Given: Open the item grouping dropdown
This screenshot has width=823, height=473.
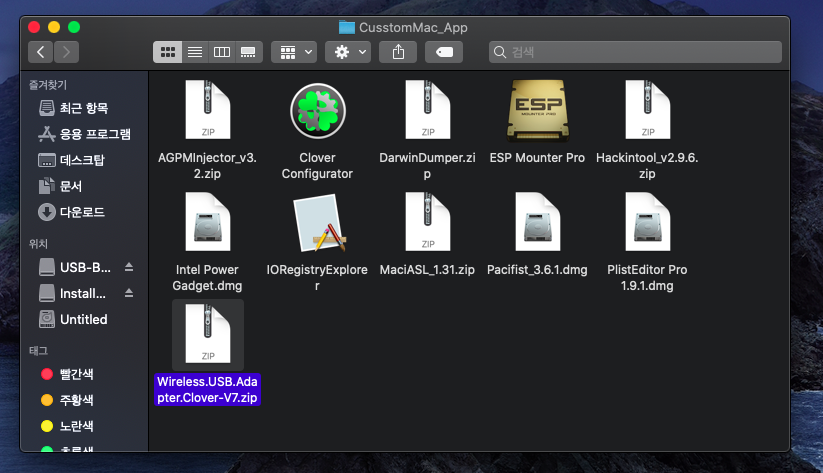Looking at the screenshot, I should [294, 52].
